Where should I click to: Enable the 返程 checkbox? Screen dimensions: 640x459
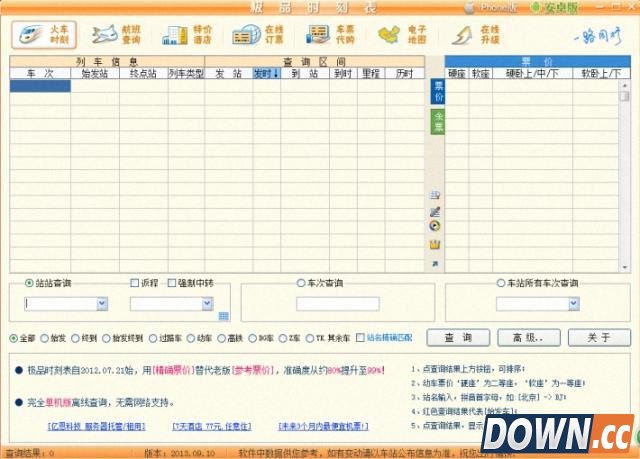(x=134, y=282)
